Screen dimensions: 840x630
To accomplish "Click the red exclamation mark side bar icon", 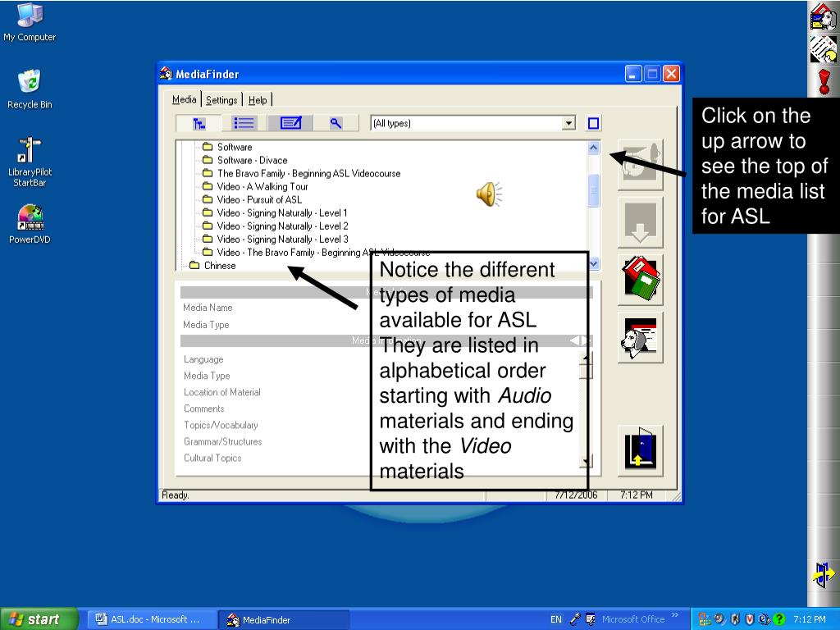I will coord(824,82).
